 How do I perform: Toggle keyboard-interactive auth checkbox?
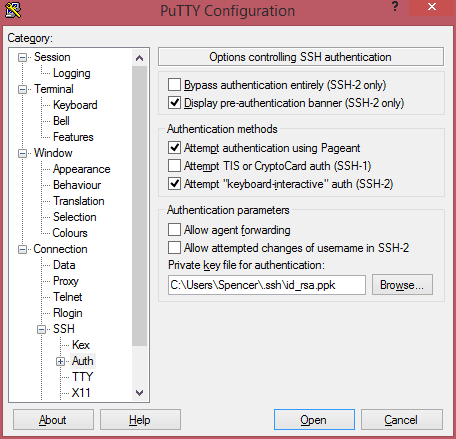[x=174, y=183]
